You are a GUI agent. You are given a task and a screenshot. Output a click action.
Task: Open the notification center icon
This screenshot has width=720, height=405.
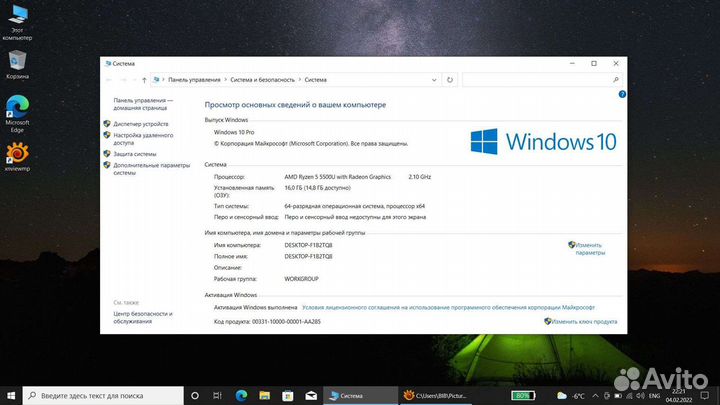pos(704,395)
